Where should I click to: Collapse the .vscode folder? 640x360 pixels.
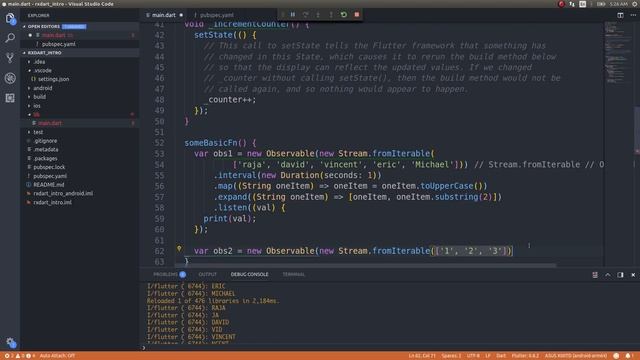80,71
